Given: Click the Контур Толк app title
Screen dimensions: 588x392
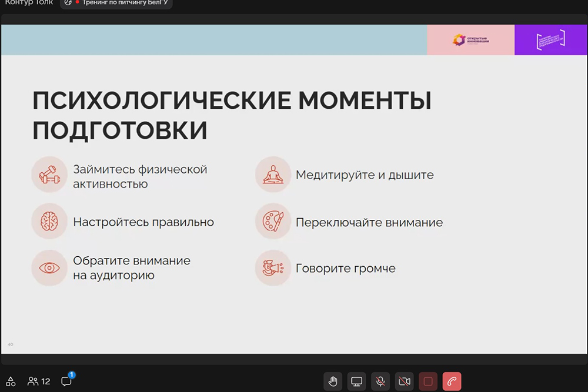Looking at the screenshot, I should 29,3.
